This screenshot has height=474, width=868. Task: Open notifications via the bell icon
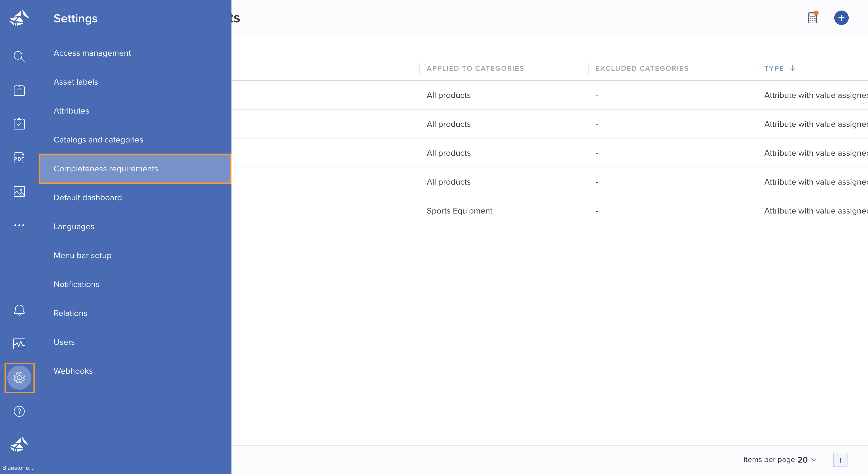[19, 310]
